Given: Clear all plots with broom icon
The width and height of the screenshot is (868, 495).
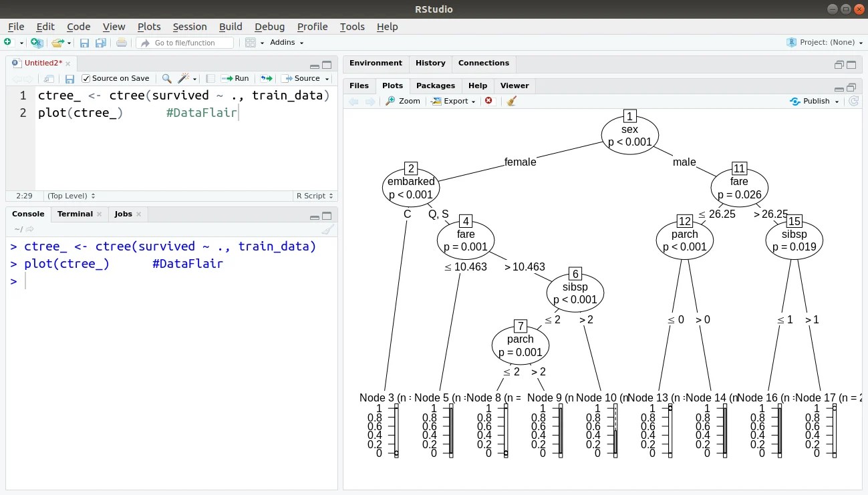Looking at the screenshot, I should [x=511, y=101].
